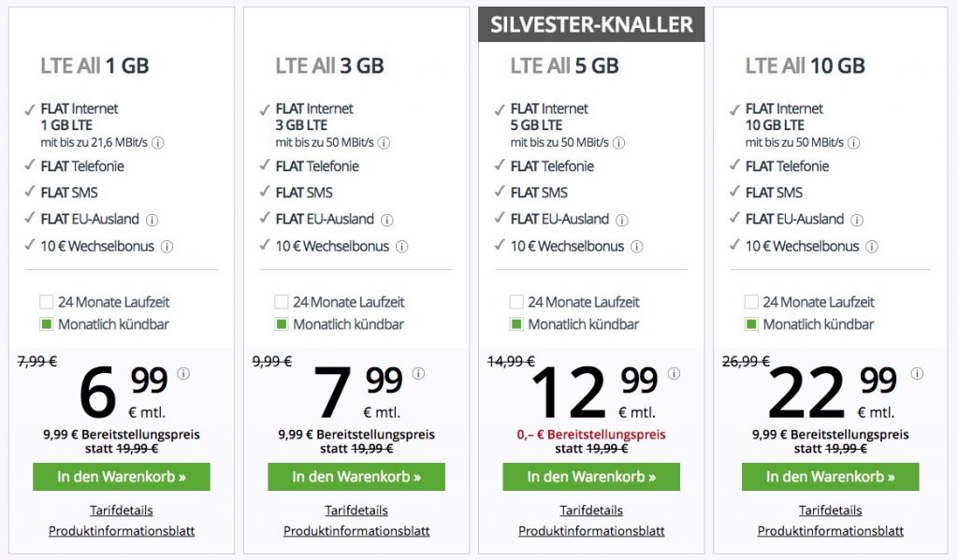
Task: Open Tarifdetails for LTE All 3 GB
Action: pos(356,510)
